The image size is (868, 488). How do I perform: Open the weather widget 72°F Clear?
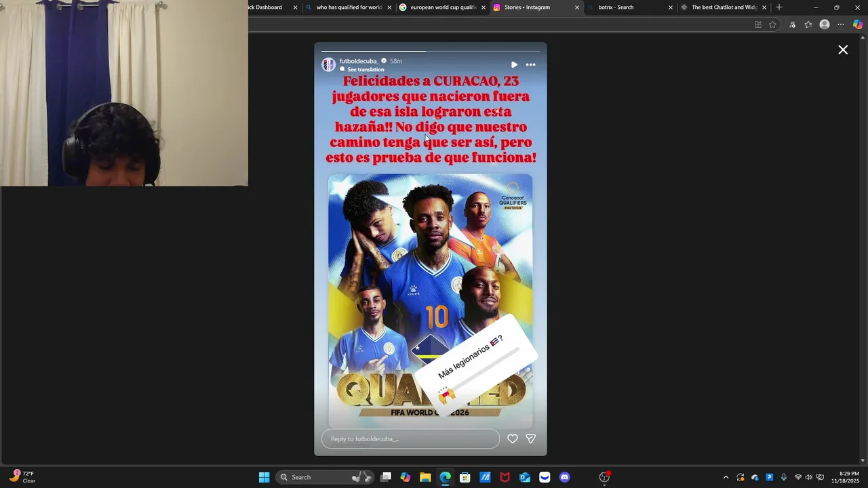tap(22, 477)
